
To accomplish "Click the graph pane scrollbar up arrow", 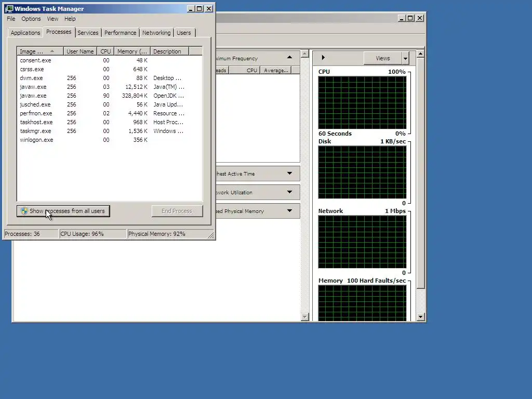I will tap(420, 54).
